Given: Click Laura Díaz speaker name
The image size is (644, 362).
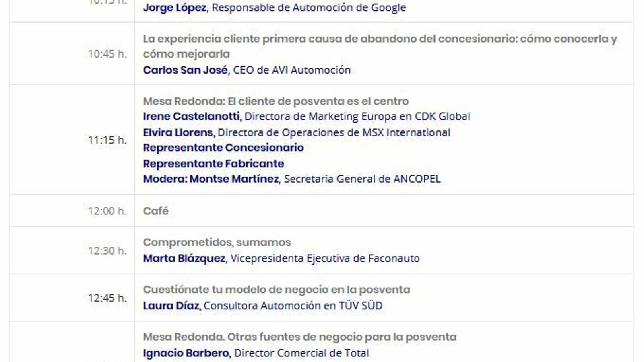Looking at the screenshot, I should [x=171, y=305].
